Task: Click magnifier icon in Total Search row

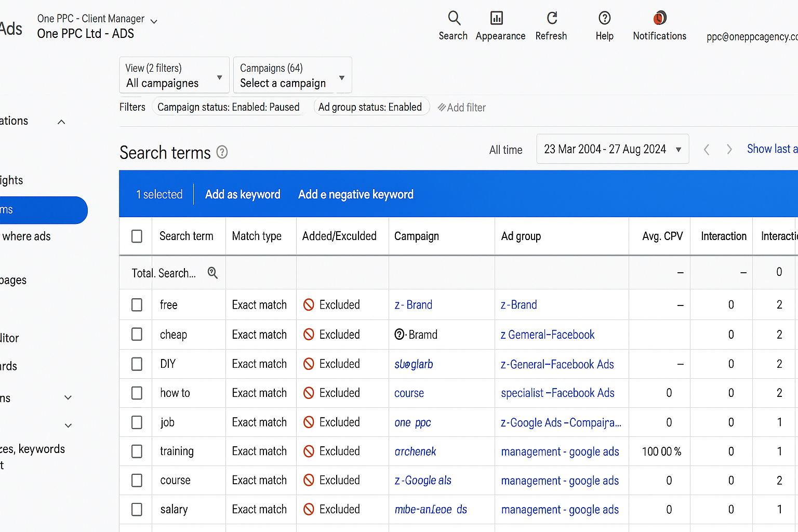Action: (212, 273)
